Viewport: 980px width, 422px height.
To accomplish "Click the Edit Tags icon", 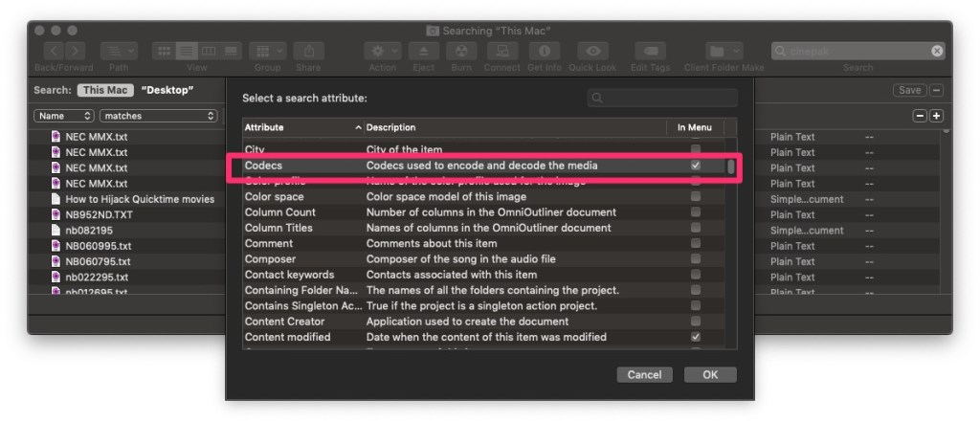I will click(x=651, y=51).
